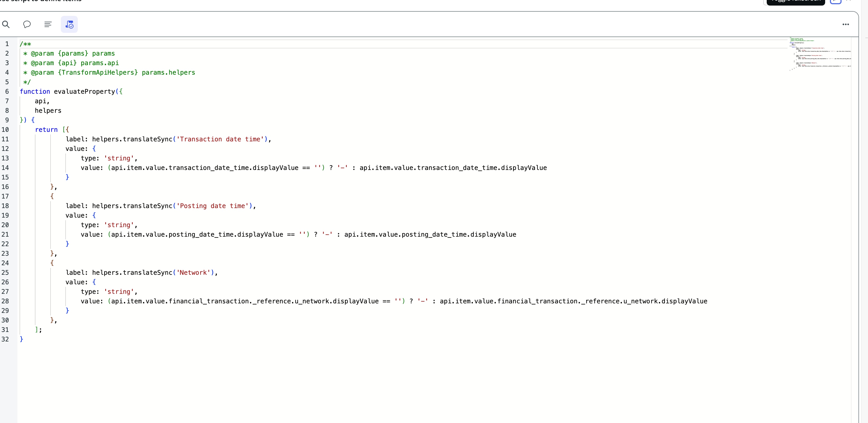This screenshot has height=423, width=868.
Task: Open the three-dot more options menu
Action: click(x=846, y=24)
